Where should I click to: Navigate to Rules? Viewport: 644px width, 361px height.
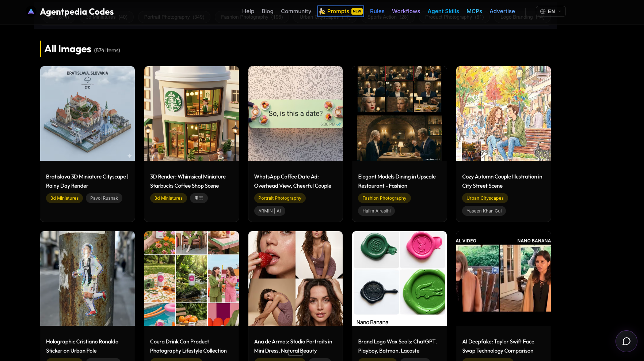(377, 11)
